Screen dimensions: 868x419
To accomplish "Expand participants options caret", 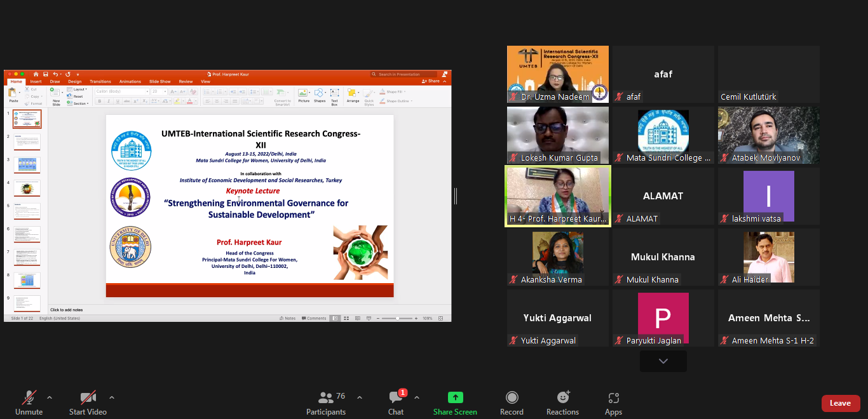I will 359,397.
